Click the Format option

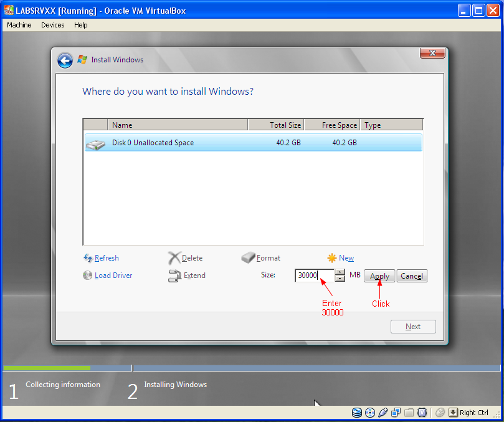point(261,258)
